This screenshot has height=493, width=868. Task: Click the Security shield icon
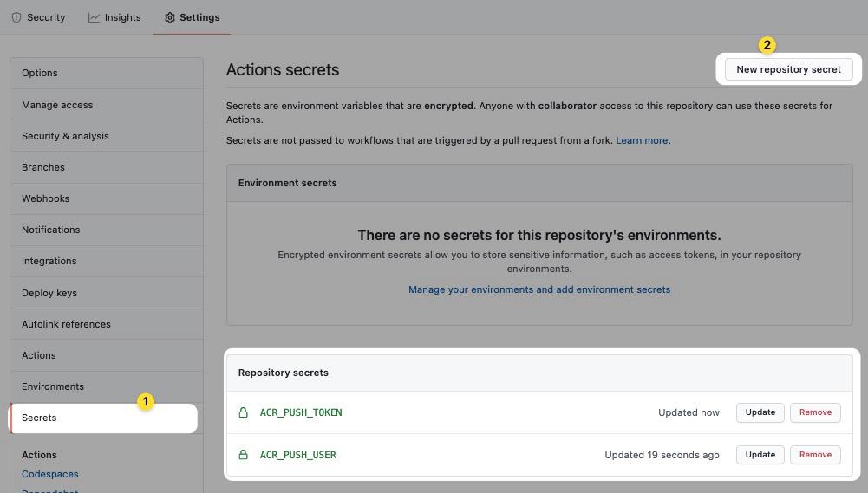click(16, 17)
